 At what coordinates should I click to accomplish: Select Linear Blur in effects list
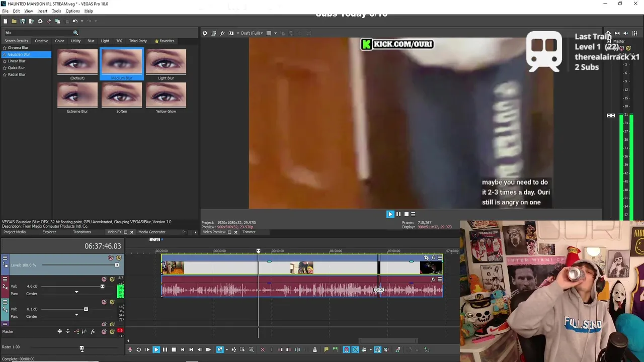click(x=17, y=61)
